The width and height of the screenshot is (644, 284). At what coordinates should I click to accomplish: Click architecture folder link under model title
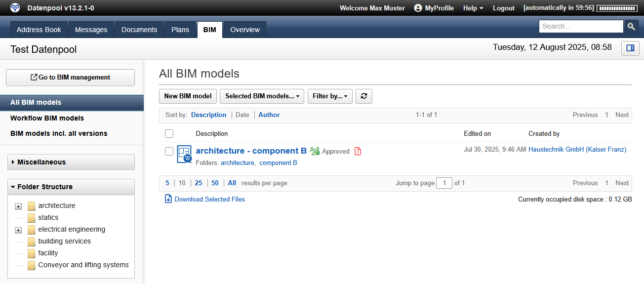[x=237, y=162]
